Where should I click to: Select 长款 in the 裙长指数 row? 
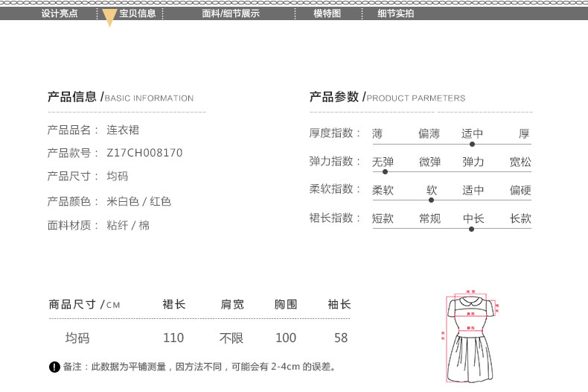pos(520,218)
